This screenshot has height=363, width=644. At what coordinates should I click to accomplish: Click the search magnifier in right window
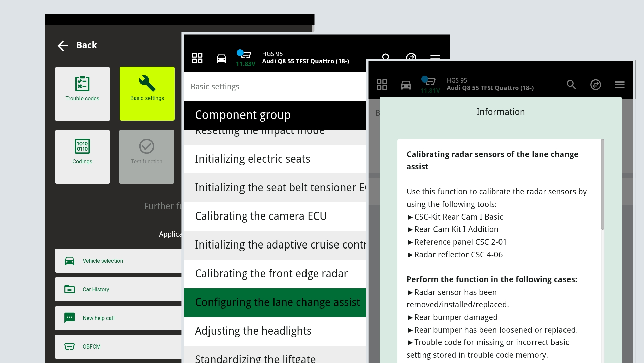571,85
